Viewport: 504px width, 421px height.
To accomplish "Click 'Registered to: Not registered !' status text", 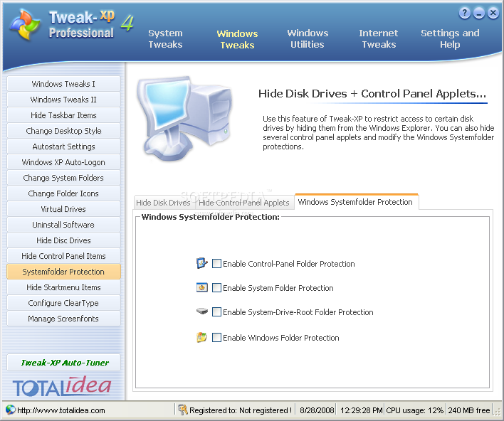I will (241, 410).
